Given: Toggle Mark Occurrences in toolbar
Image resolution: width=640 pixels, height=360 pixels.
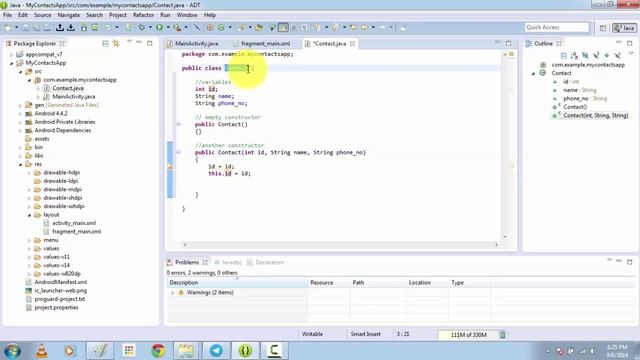Looking at the screenshot, I should click(x=283, y=27).
